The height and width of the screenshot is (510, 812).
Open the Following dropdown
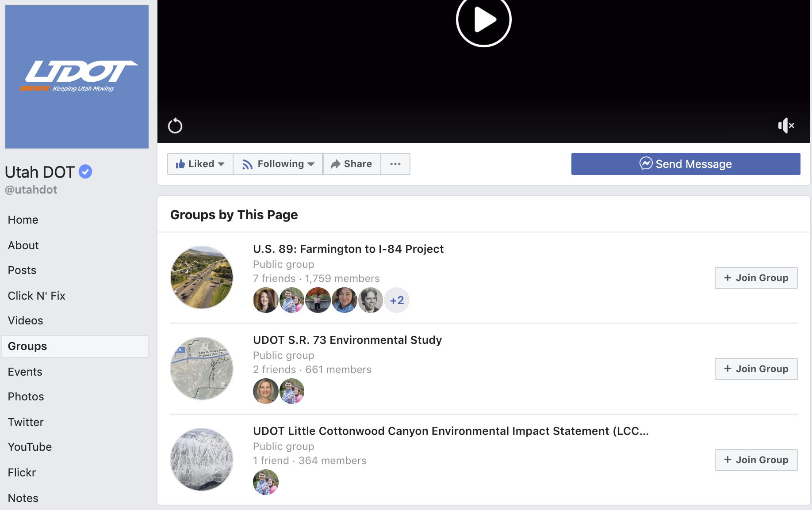click(x=278, y=164)
